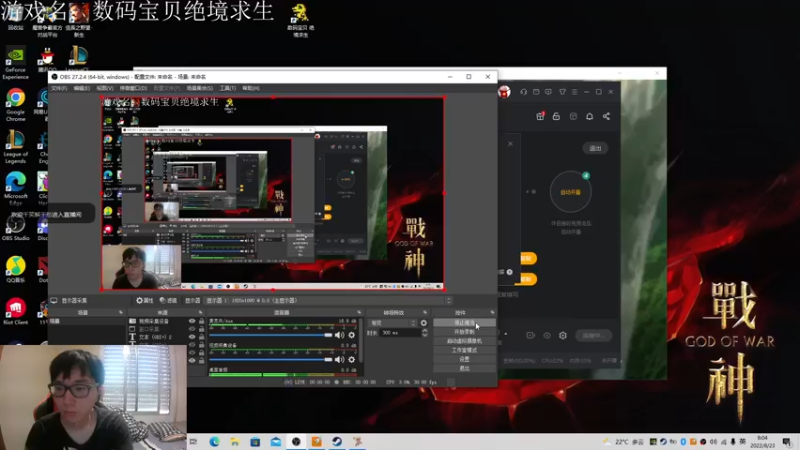
Task: Open mixer settings gear for 视频采集设备 audio
Action: click(352, 359)
